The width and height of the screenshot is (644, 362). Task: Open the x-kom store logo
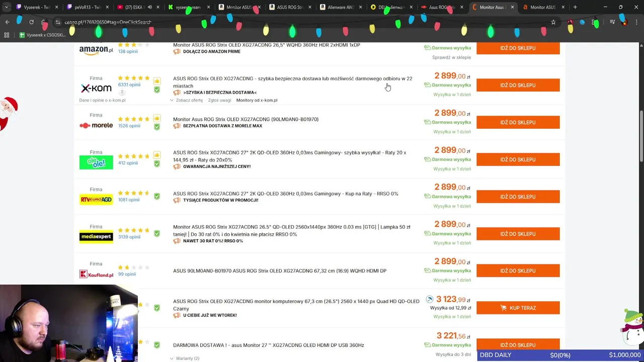point(96,88)
